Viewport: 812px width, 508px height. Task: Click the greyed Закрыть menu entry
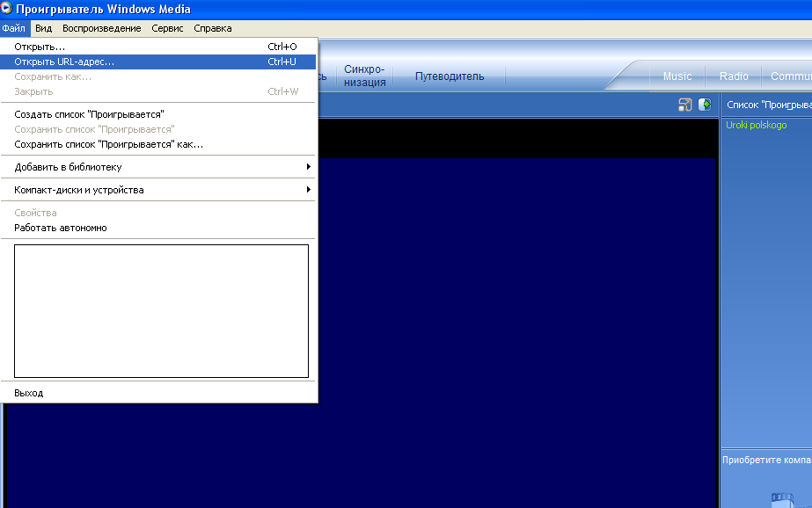[x=158, y=91]
